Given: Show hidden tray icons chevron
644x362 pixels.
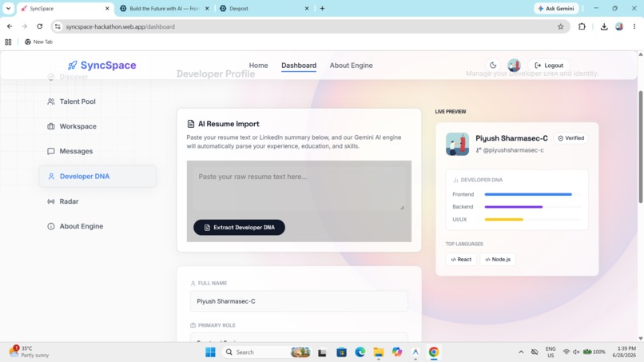Looking at the screenshot, I should [521, 352].
